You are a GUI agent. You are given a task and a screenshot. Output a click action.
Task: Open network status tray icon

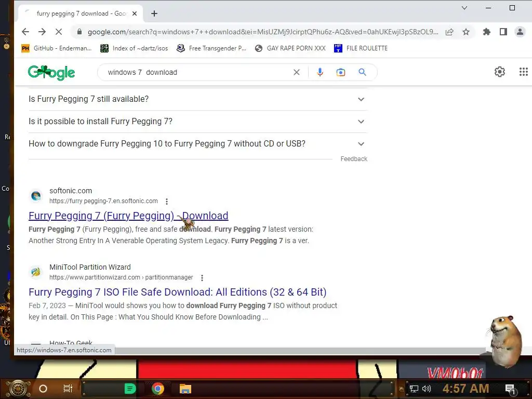click(x=414, y=389)
